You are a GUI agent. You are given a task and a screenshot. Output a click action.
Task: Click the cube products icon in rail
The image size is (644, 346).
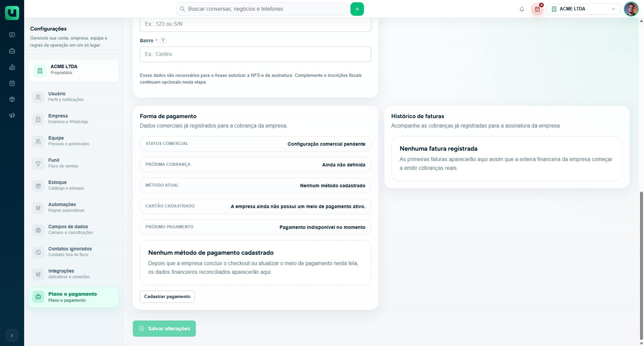[12, 99]
